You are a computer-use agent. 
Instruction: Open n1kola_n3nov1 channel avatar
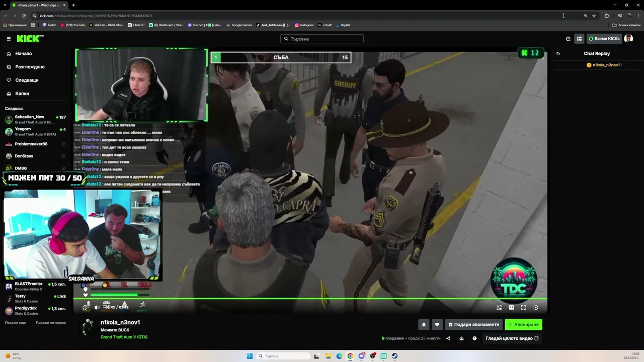88,327
